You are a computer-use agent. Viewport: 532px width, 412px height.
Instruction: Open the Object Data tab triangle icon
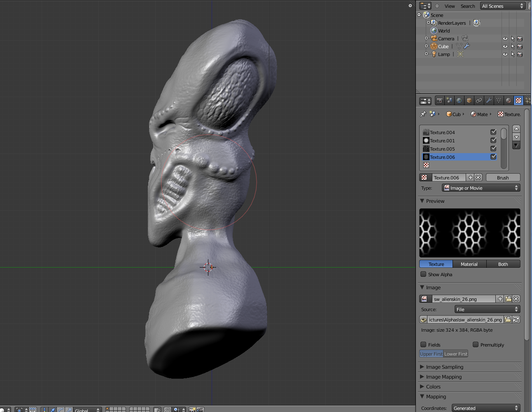tap(499, 100)
